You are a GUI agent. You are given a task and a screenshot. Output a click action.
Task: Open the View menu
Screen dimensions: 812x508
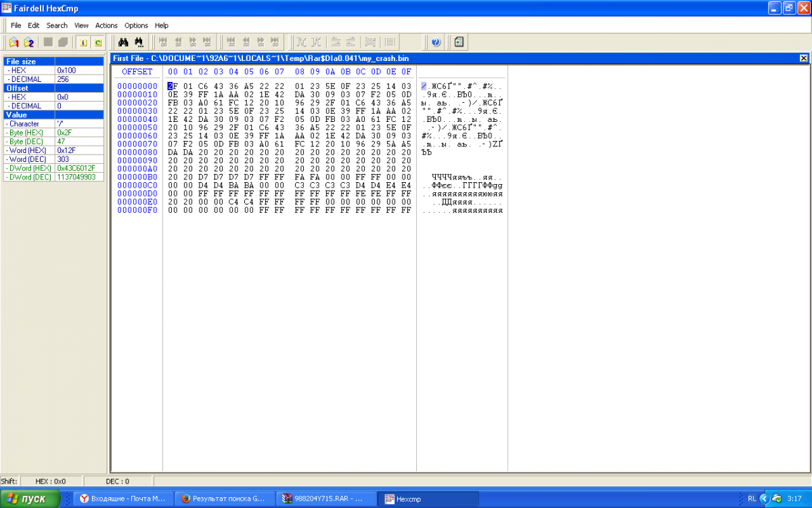tap(82, 25)
